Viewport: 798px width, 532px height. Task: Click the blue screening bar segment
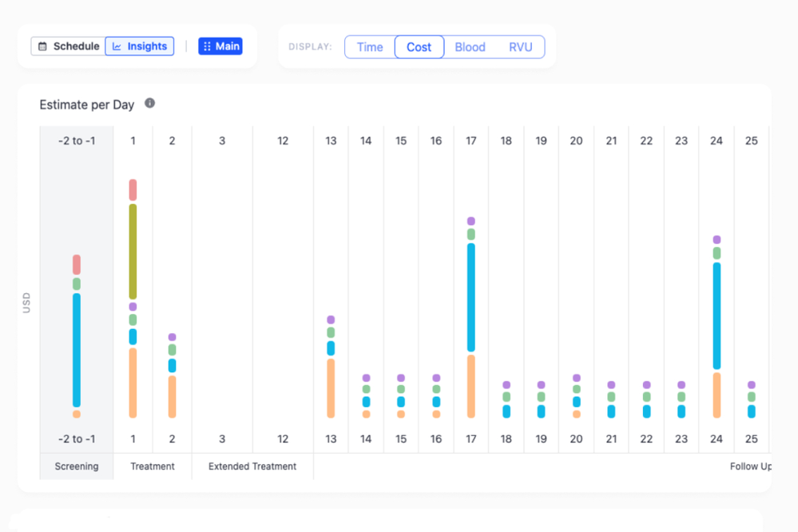coord(77,350)
